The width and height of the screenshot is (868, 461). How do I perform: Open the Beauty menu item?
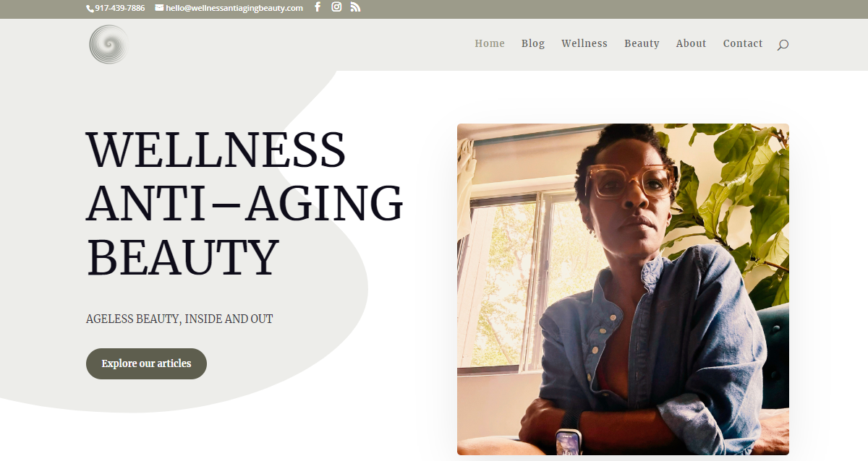642,43
